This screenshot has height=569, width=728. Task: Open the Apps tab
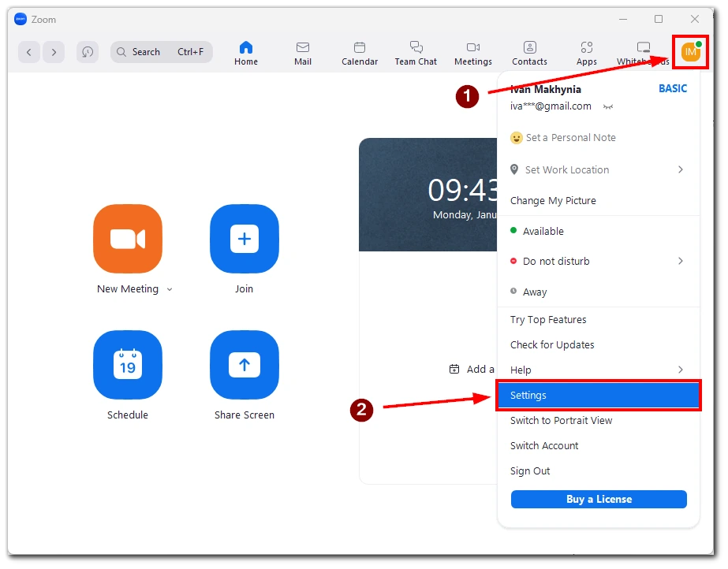point(586,54)
